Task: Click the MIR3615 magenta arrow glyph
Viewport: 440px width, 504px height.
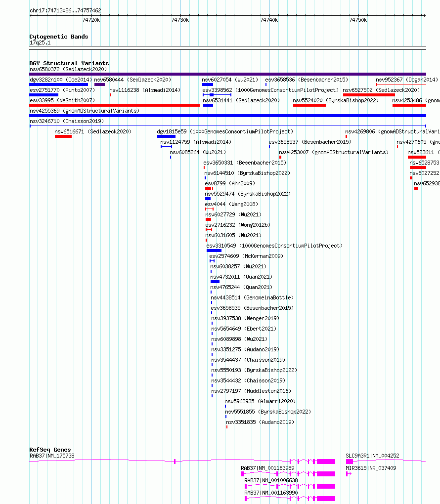Action: coord(349,474)
